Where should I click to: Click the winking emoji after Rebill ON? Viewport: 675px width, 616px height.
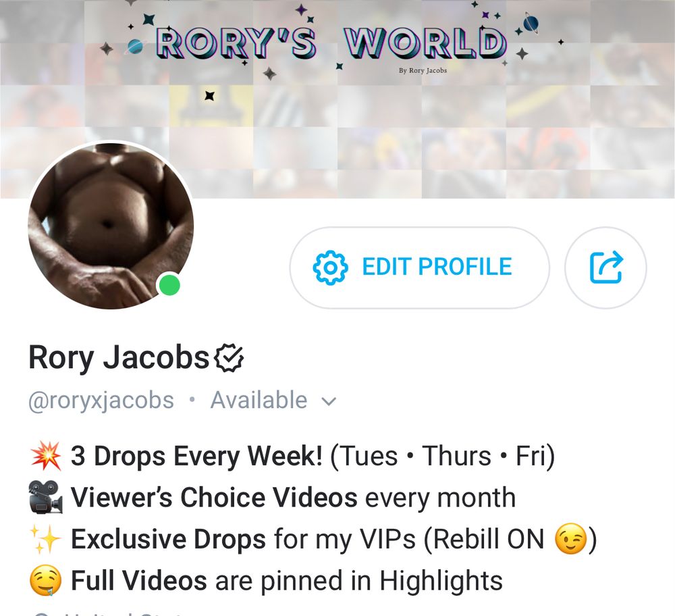[x=571, y=539]
